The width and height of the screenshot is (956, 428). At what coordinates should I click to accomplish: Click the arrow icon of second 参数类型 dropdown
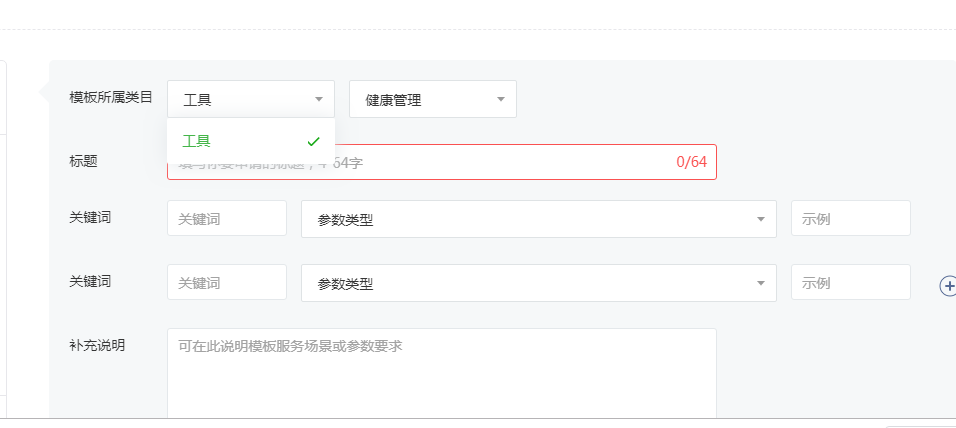pyautogui.click(x=761, y=283)
